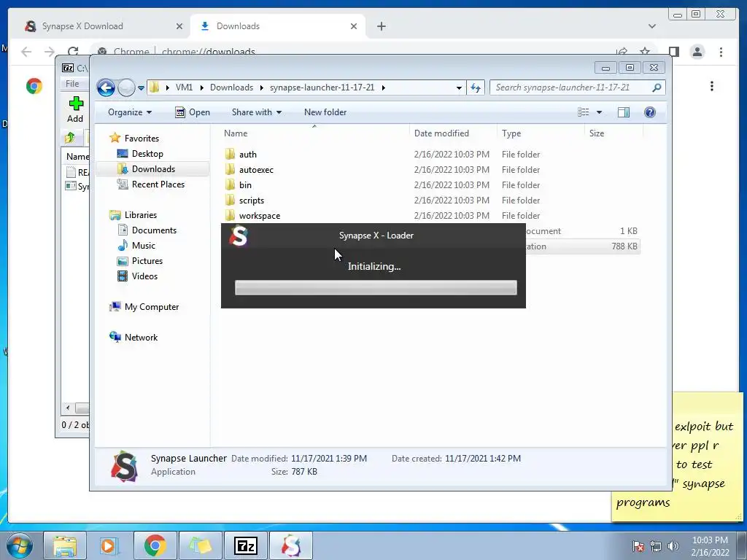Select the scripts folder
747x560 pixels.
251,200
